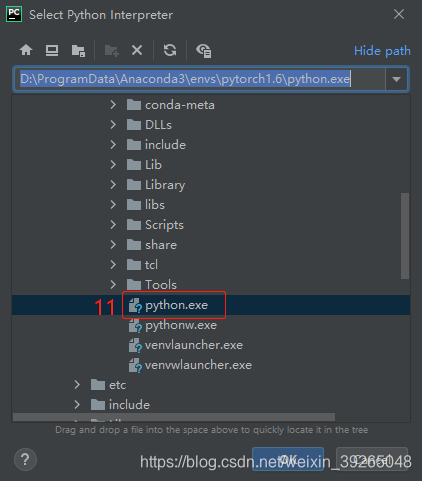Expand the tcl folder
Screen dimensions: 422x481
coord(113,265)
